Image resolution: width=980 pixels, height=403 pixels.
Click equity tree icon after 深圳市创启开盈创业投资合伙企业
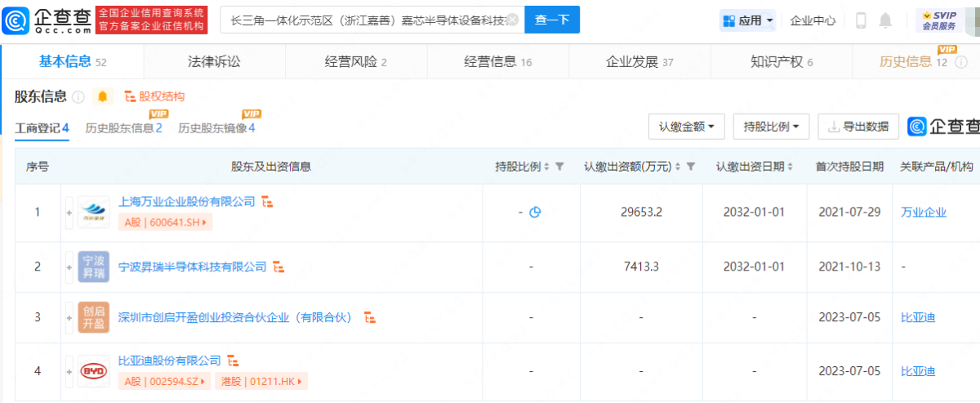(x=369, y=316)
